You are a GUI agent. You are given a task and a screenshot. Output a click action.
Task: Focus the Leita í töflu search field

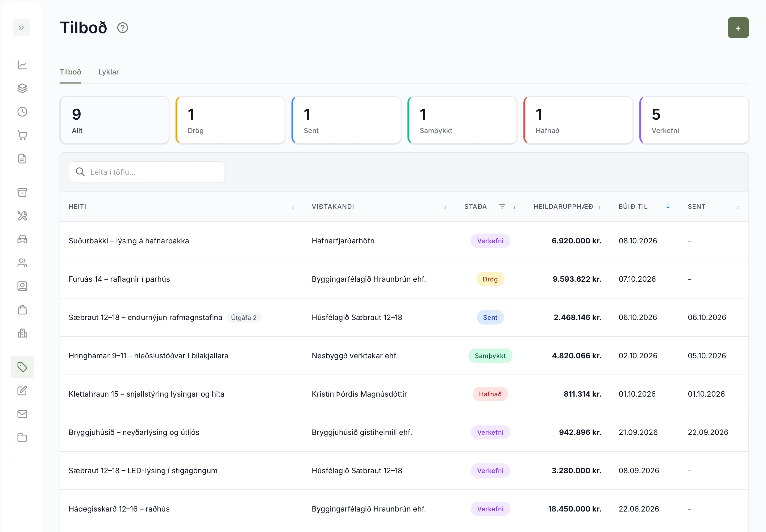147,172
